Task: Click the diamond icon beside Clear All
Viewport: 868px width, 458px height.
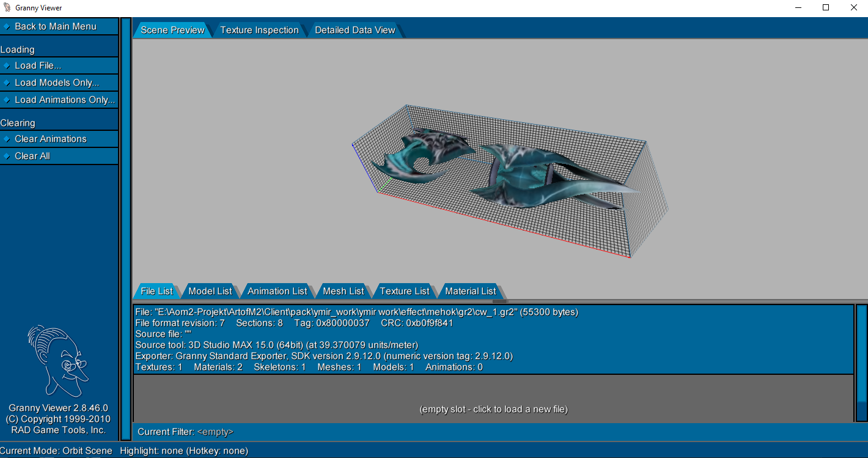Action: [7, 156]
